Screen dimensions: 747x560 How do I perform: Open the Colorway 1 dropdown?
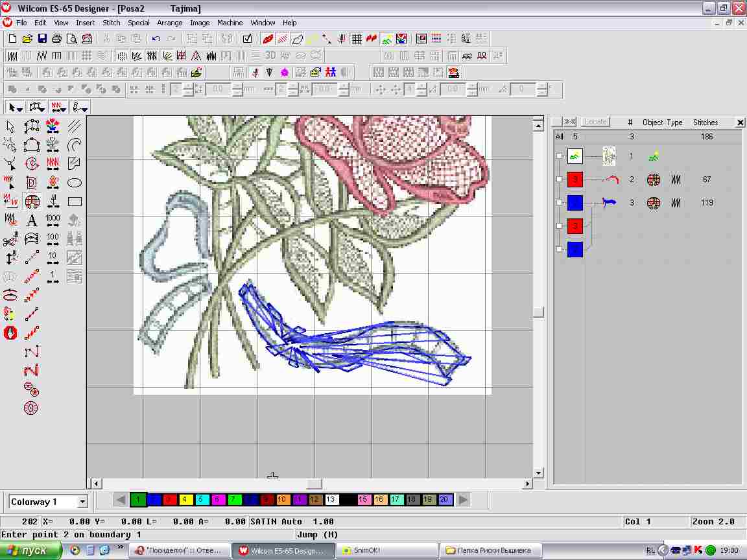tap(82, 502)
